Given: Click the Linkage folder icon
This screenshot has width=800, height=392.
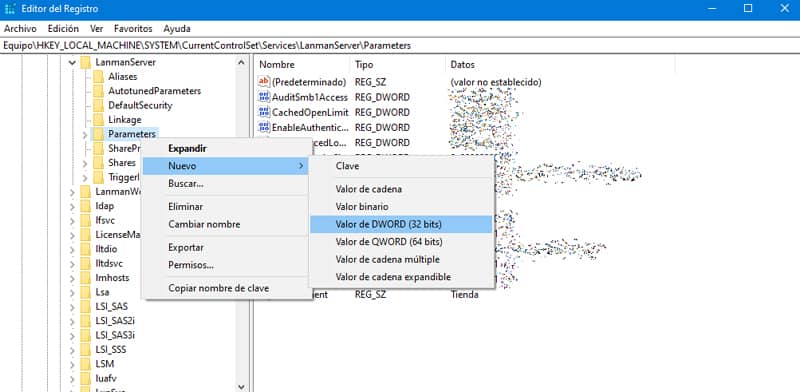Looking at the screenshot, I should 98,119.
